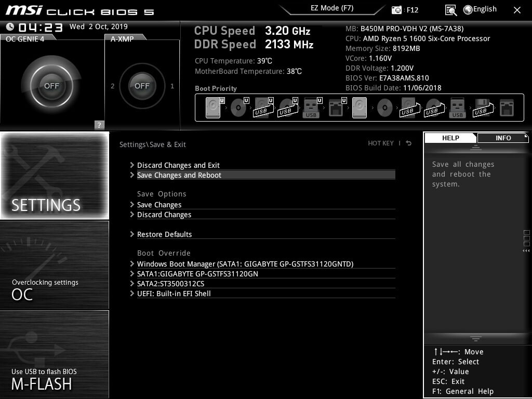Click the globe language icon
The image size is (532, 399).
click(468, 10)
